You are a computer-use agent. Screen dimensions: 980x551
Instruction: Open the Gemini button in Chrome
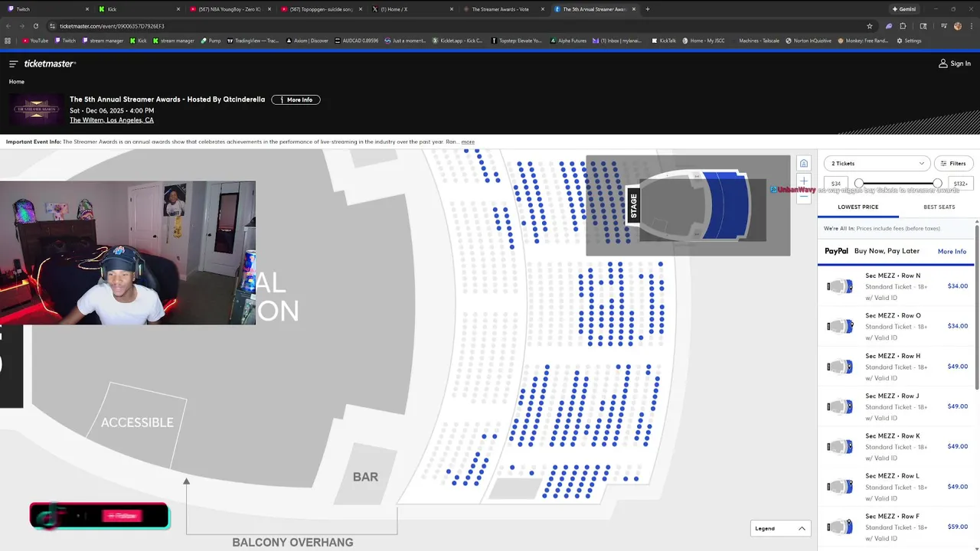click(x=904, y=9)
